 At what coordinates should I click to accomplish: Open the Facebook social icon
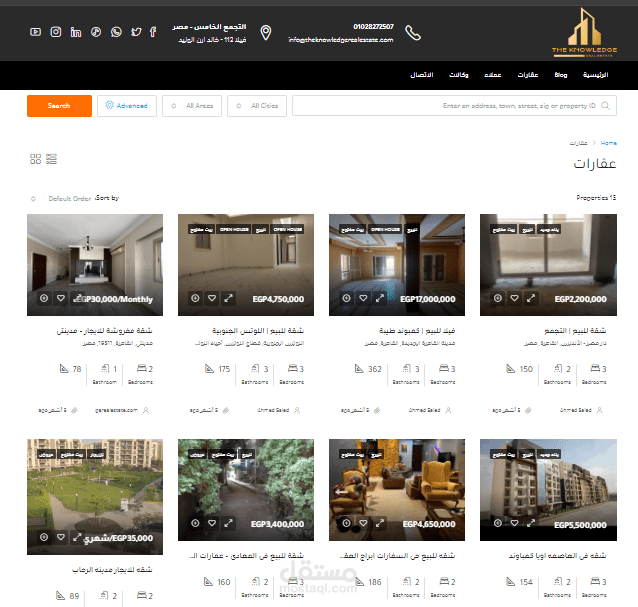[x=153, y=32]
